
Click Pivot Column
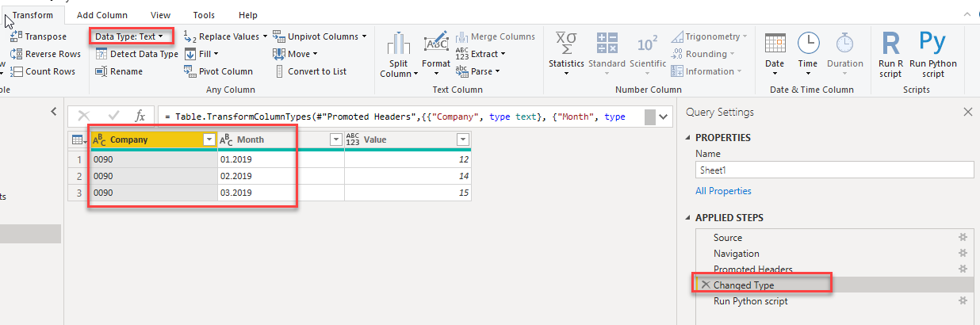pyautogui.click(x=218, y=71)
